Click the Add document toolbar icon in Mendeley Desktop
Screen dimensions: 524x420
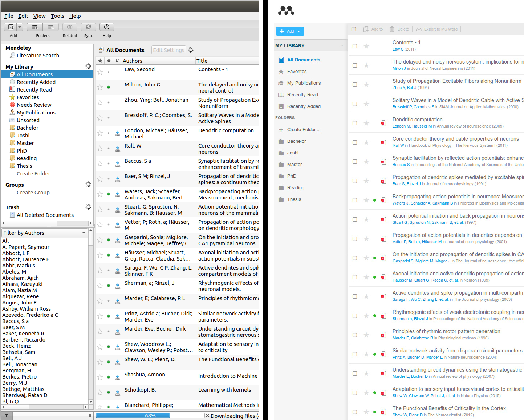11,27
